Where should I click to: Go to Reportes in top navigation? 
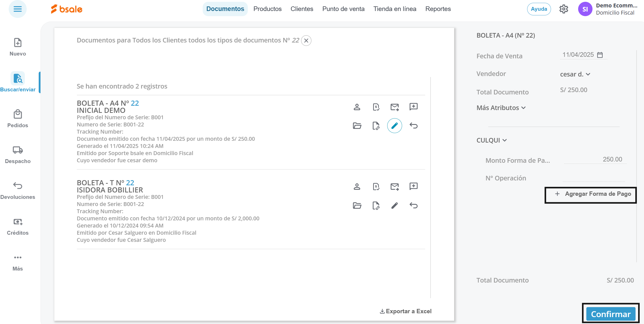438,9
